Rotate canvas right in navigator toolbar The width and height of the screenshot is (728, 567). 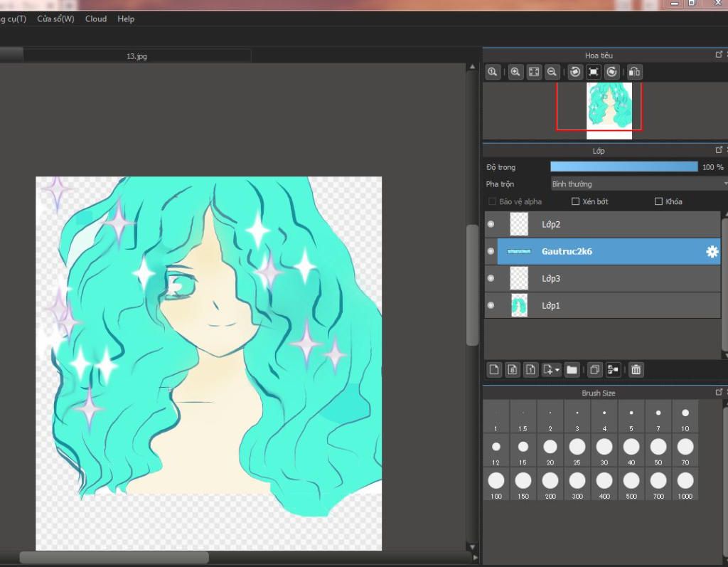click(x=612, y=72)
